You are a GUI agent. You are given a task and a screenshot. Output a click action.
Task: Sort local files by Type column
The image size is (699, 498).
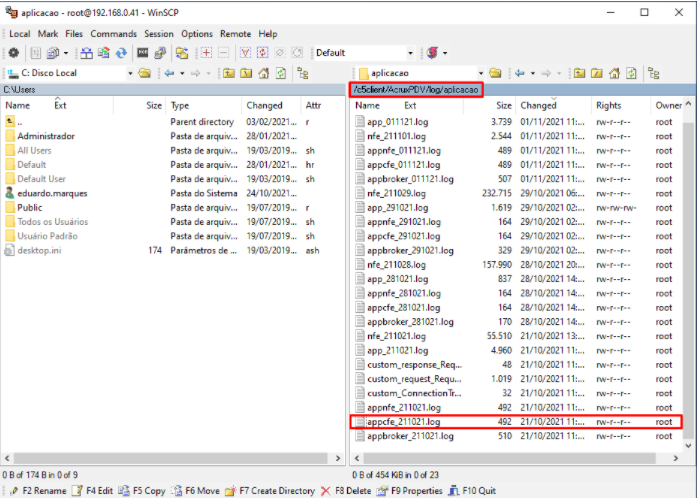(x=204, y=106)
